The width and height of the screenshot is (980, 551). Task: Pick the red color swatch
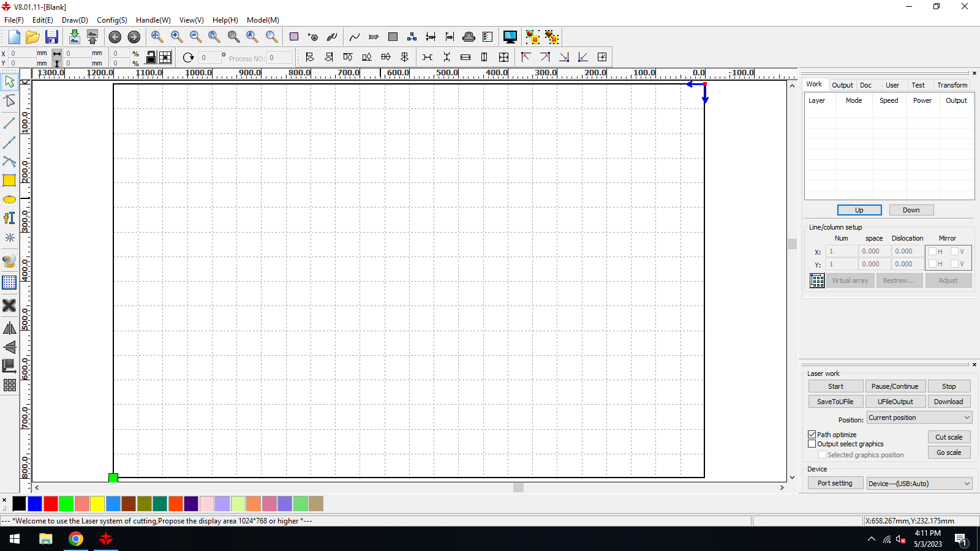[x=51, y=504]
